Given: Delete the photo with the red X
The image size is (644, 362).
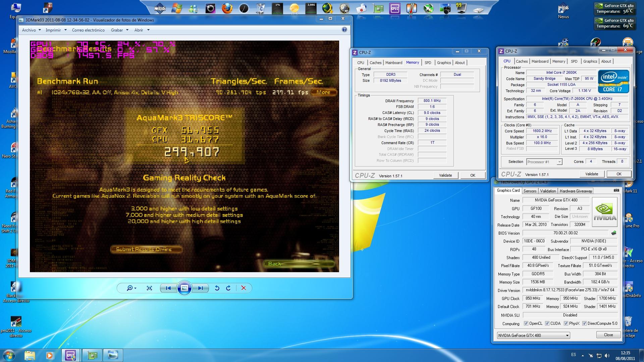Looking at the screenshot, I should click(x=244, y=288).
